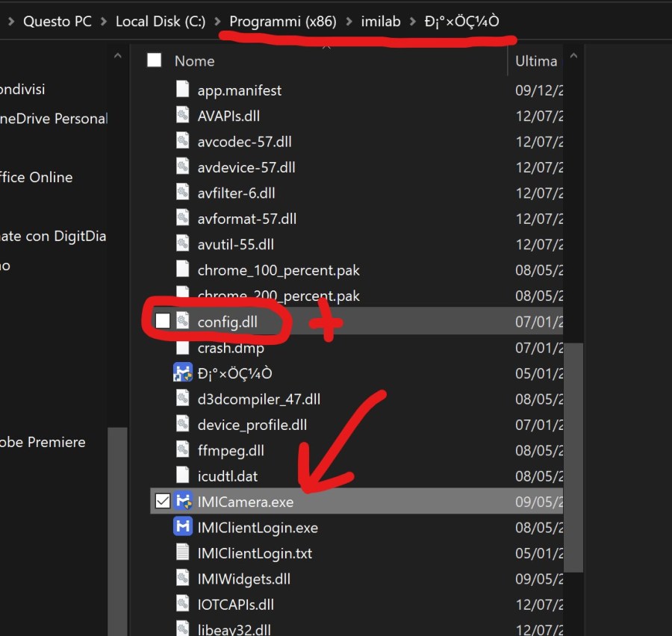The height and width of the screenshot is (636, 672).
Task: Click the ffmpeg.dll file icon
Action: click(x=183, y=451)
